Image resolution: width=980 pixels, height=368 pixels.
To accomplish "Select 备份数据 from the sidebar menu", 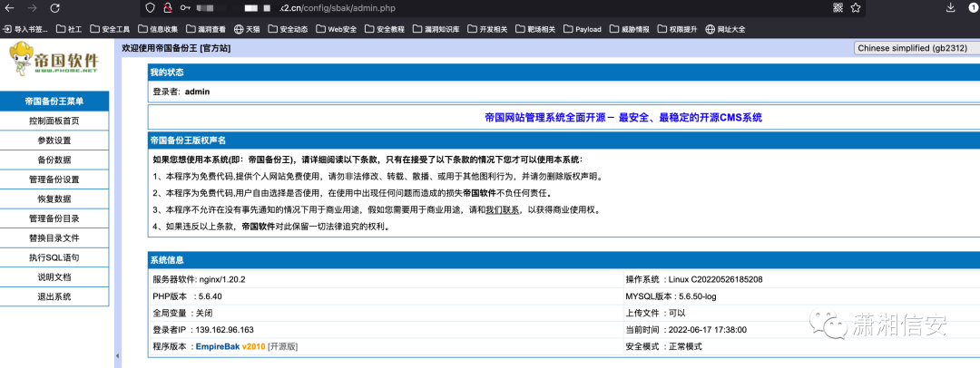I will pyautogui.click(x=54, y=160).
